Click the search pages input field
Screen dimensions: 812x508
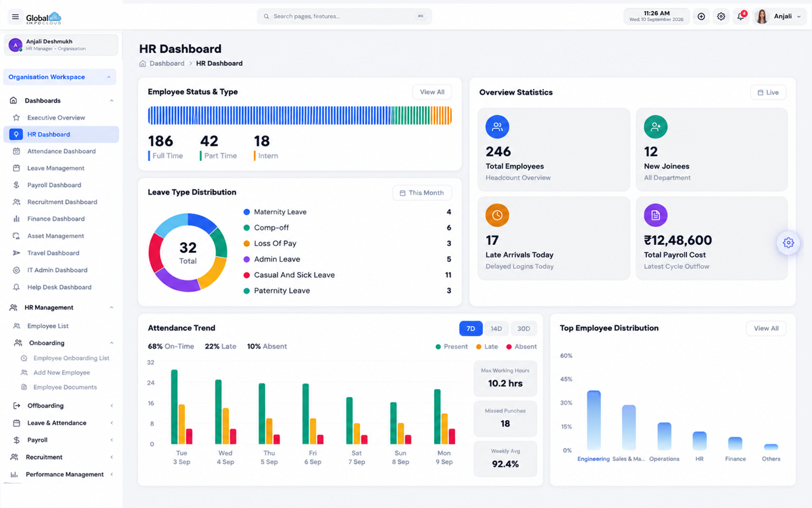click(345, 16)
